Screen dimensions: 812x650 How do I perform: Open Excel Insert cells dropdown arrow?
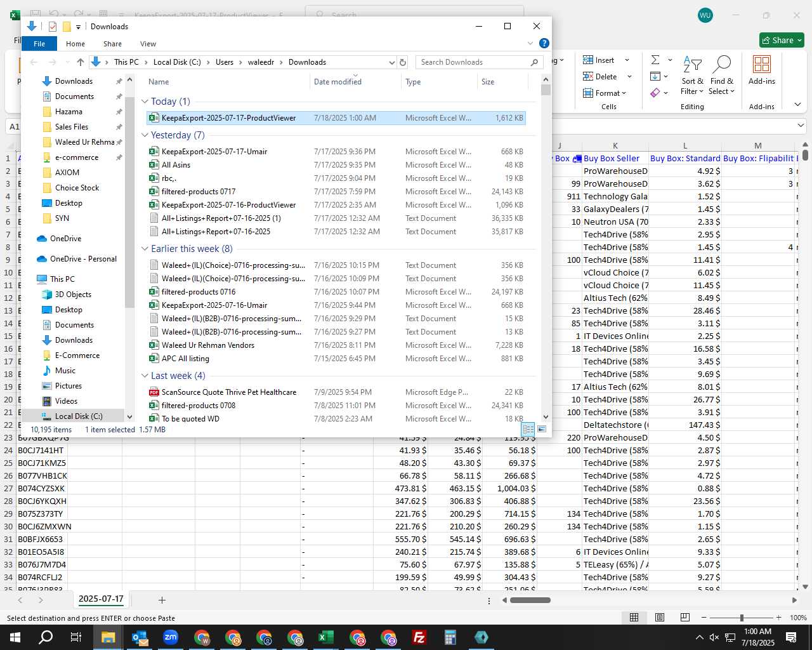627,60
